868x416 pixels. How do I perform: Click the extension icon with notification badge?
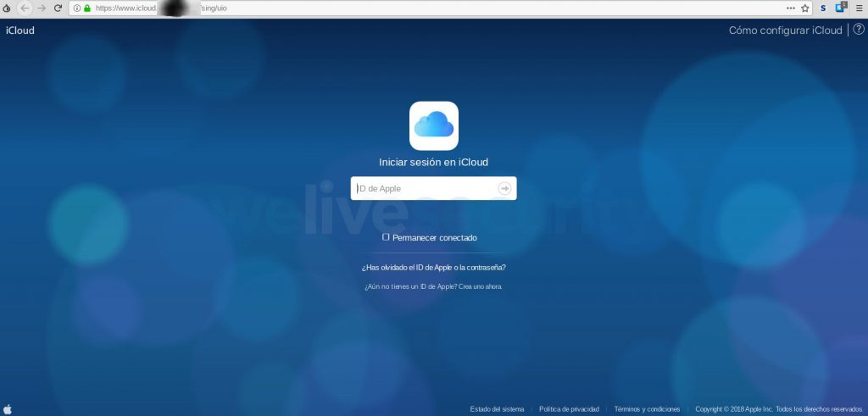point(841,8)
